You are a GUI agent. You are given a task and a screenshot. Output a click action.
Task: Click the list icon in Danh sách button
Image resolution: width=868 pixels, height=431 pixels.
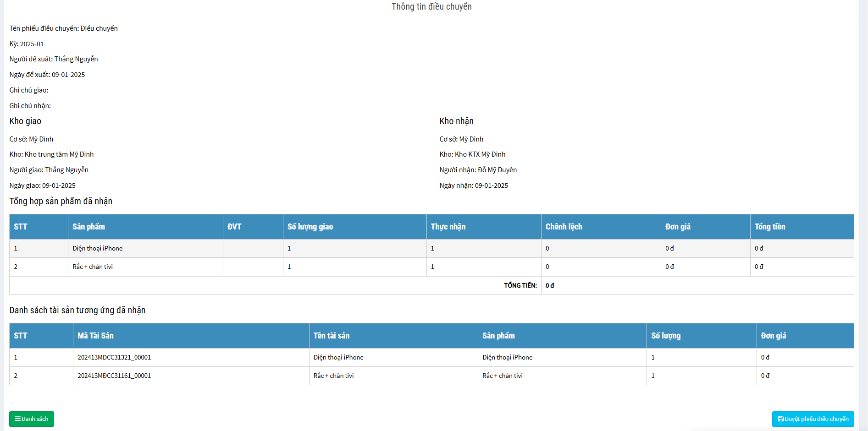coord(17,419)
